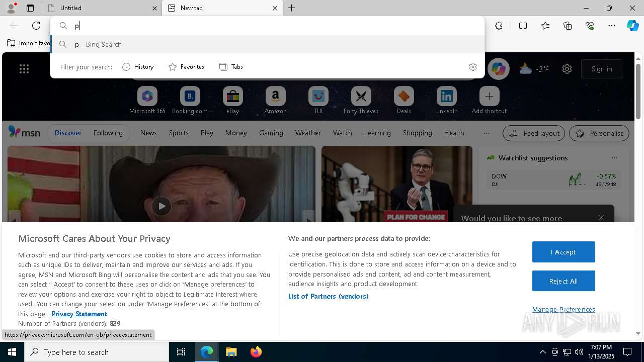The width and height of the screenshot is (644, 362).
Task: Close the New tab tab
Action: (x=275, y=8)
